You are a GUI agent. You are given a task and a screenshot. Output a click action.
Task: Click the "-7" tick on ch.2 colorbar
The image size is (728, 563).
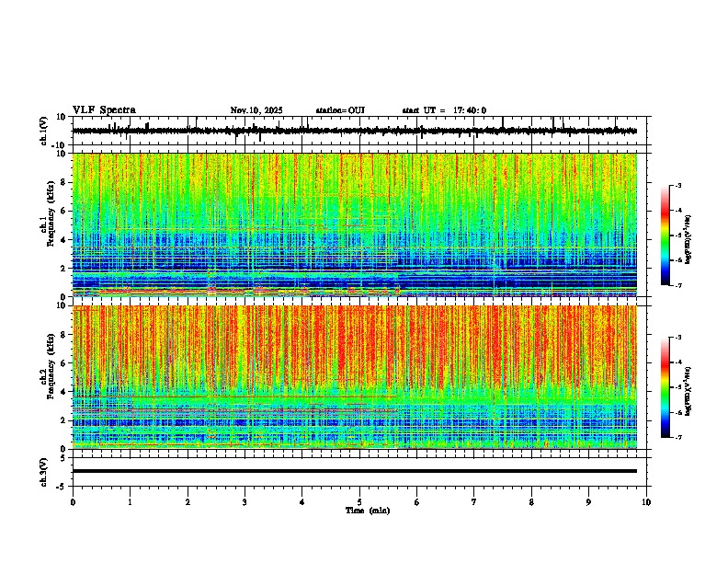pyautogui.click(x=677, y=438)
